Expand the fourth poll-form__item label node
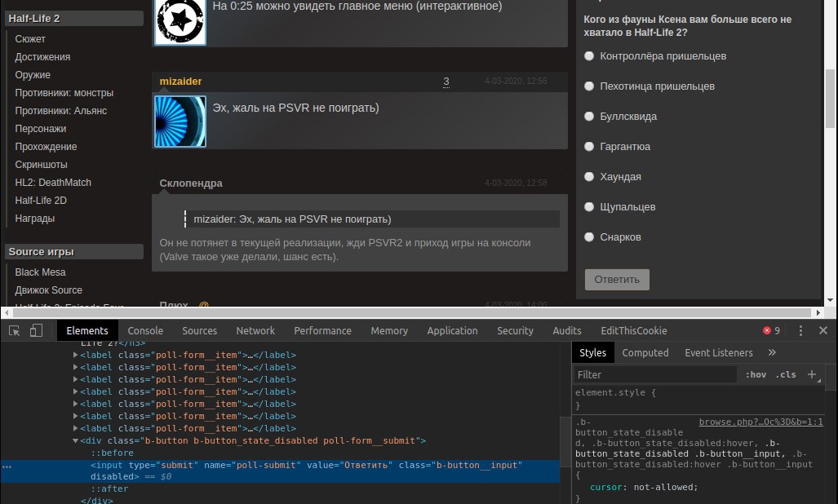This screenshot has height=504, width=838. coord(75,392)
